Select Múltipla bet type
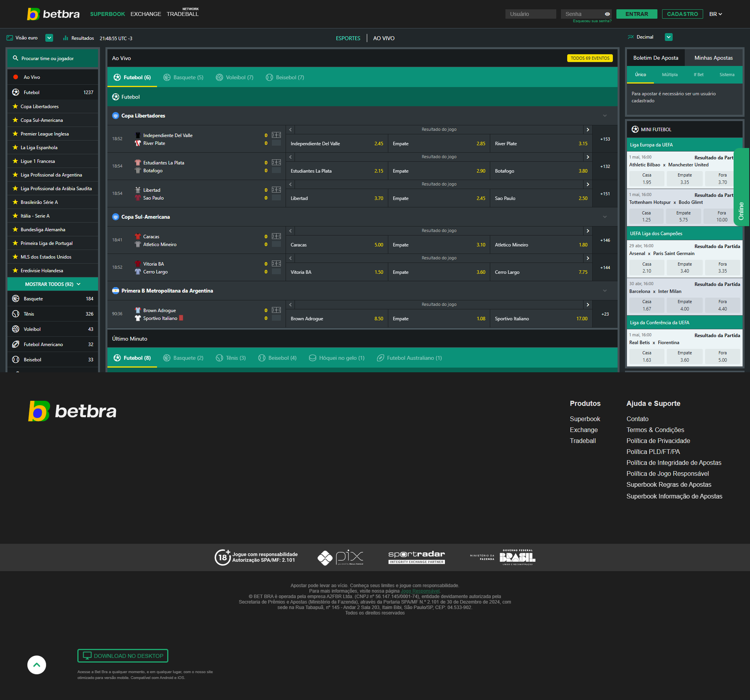750x700 pixels. (670, 75)
